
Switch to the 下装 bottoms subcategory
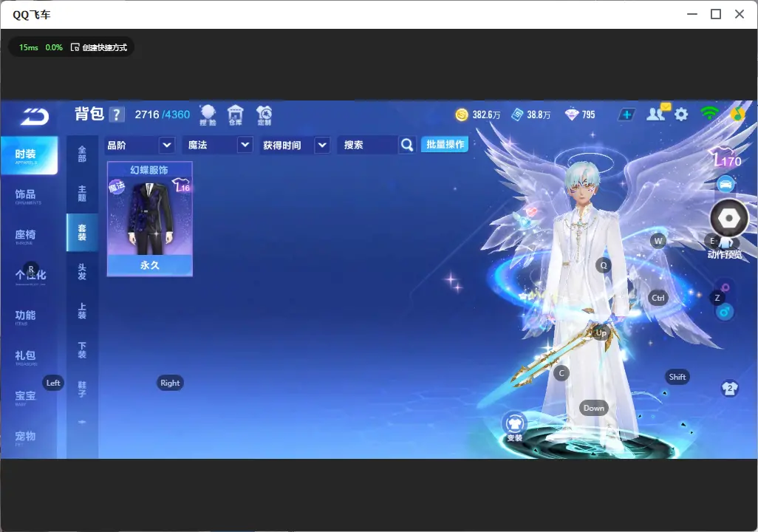click(x=82, y=350)
